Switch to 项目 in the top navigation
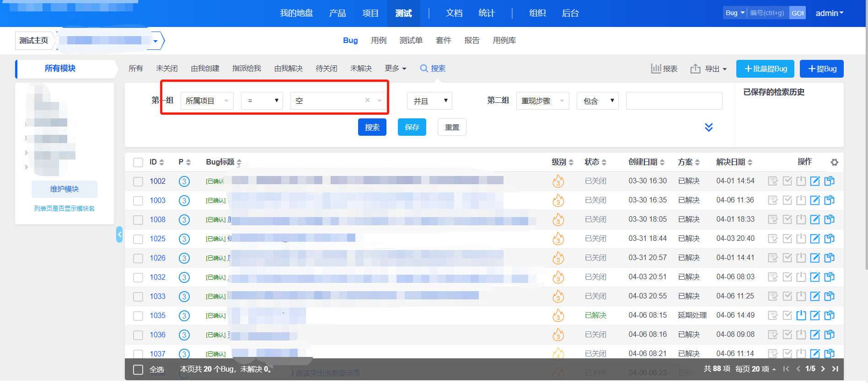The height and width of the screenshot is (383, 868). tap(370, 13)
